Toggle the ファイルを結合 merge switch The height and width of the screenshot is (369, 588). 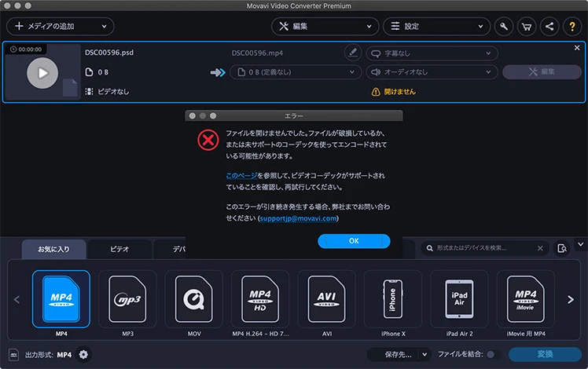point(493,354)
